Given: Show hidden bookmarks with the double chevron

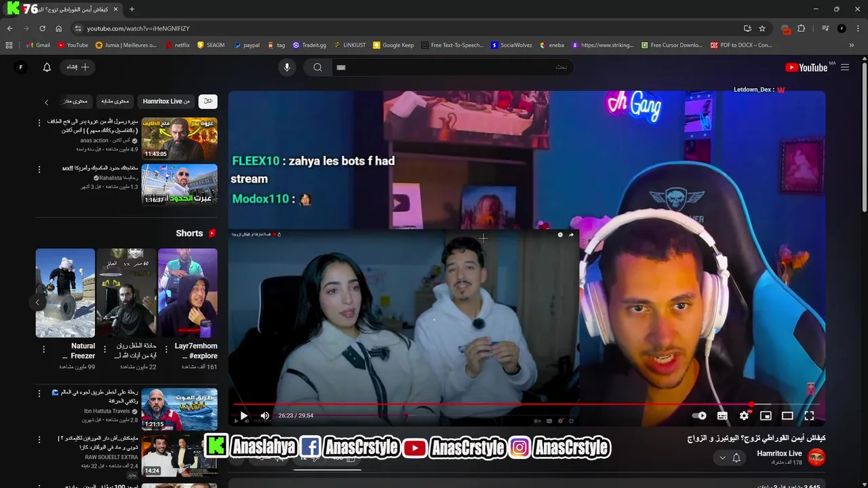Looking at the screenshot, I should 852,45.
